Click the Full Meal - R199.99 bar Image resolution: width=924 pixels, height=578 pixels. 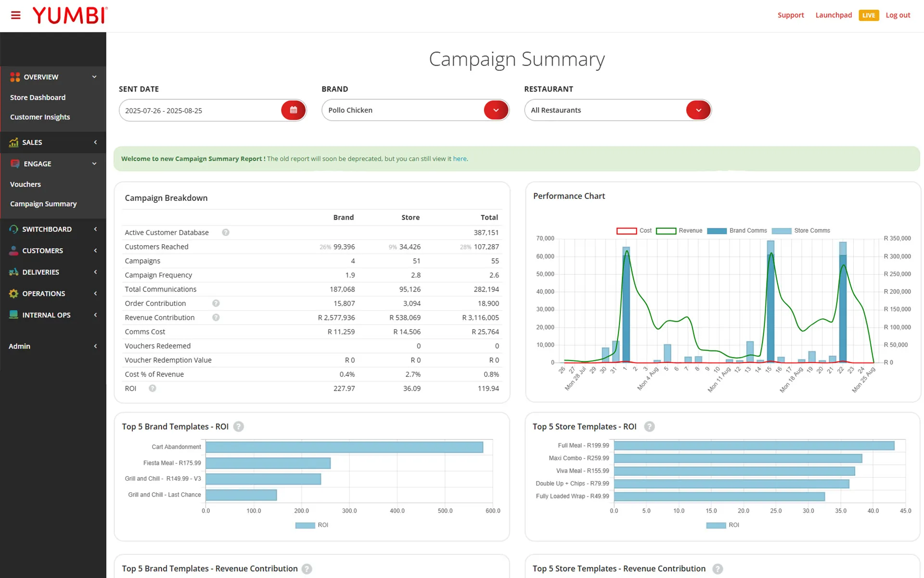[x=754, y=446]
